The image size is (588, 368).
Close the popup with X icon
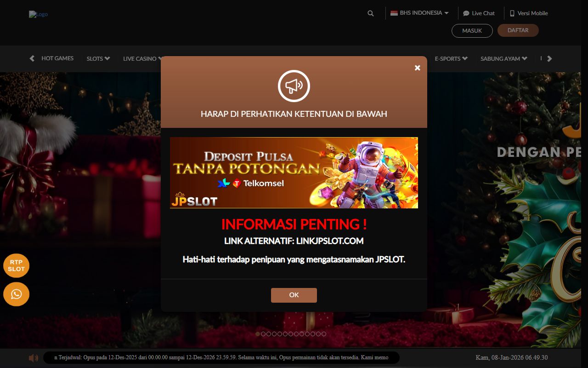[417, 68]
